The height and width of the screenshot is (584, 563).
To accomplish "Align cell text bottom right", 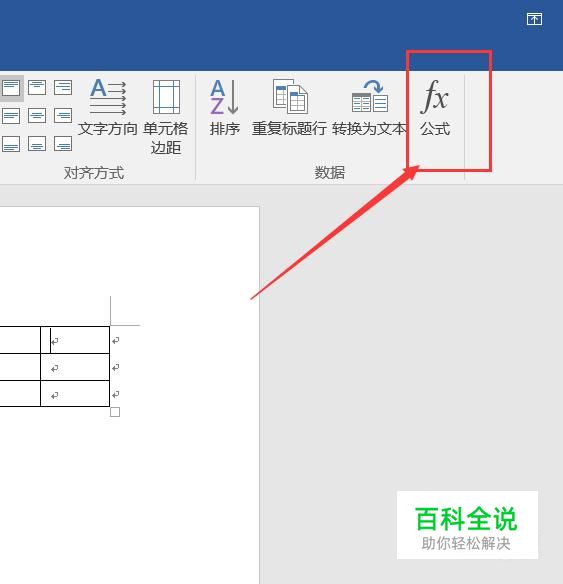I will tap(63, 143).
